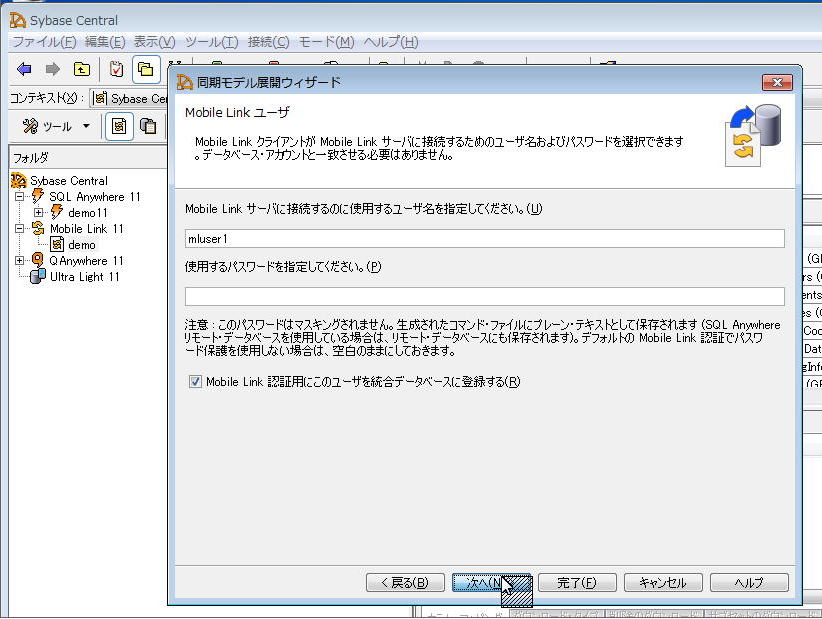Expand the demo11 tree node
Viewport: 822px width, 619px height.
pyautogui.click(x=39, y=213)
